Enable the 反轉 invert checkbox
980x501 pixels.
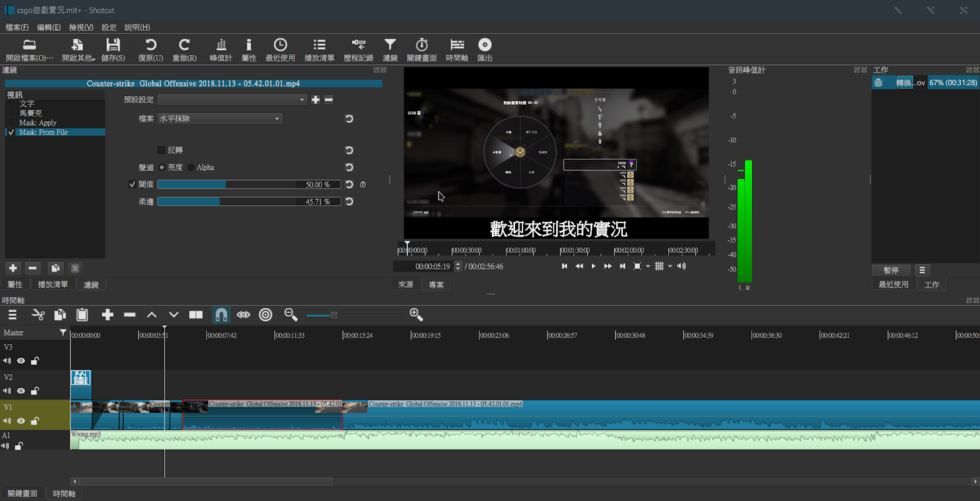pos(162,150)
